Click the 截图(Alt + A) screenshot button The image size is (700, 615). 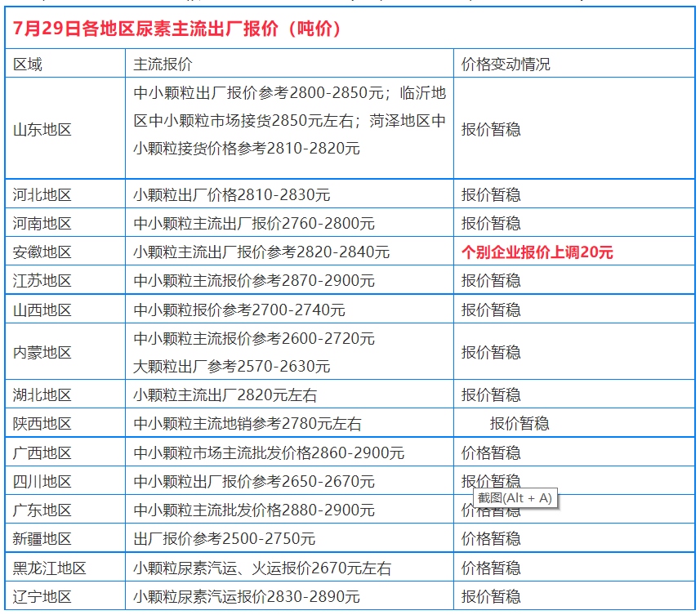tap(515, 497)
